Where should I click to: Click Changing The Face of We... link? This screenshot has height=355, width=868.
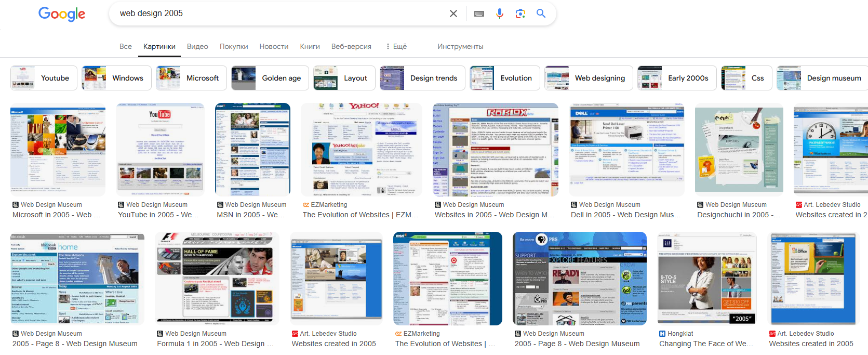[706, 344]
